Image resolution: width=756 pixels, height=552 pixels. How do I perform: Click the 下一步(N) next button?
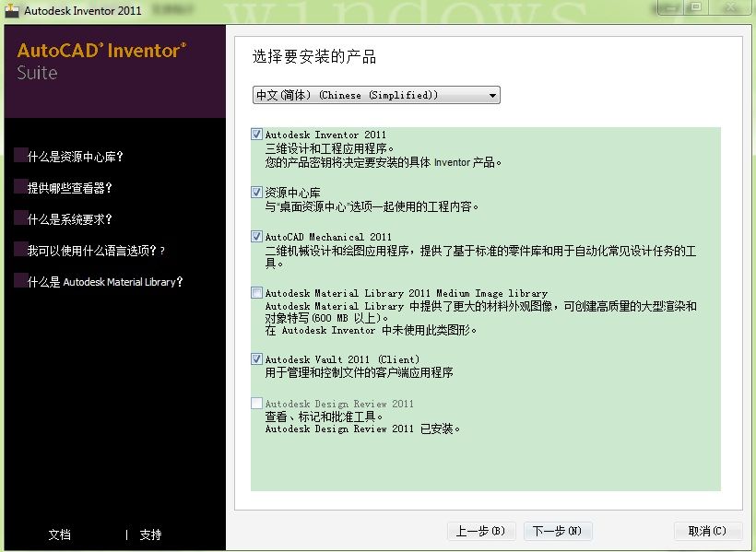pyautogui.click(x=558, y=532)
